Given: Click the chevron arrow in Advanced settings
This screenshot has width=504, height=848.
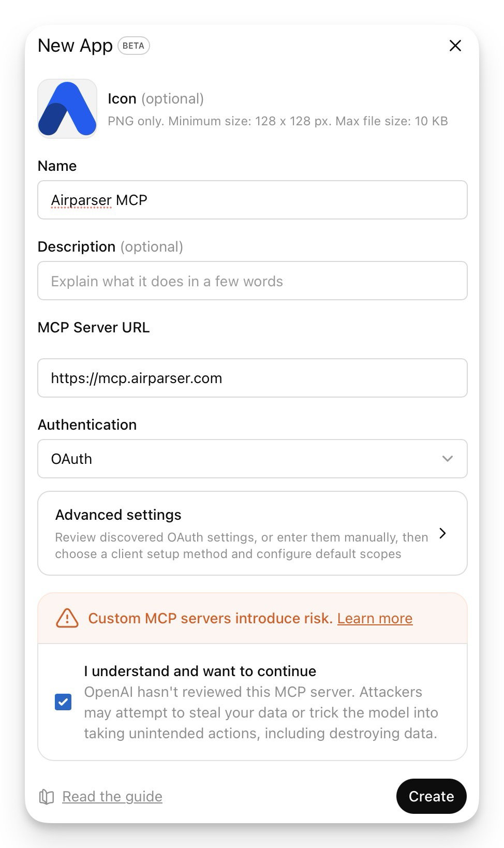Looking at the screenshot, I should [x=442, y=533].
